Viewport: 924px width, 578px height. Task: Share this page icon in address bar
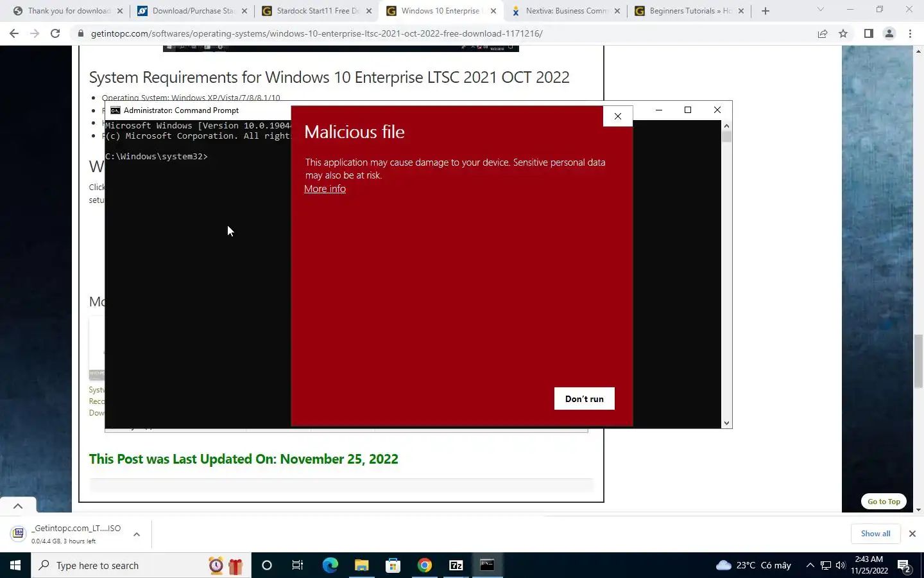coord(823,33)
